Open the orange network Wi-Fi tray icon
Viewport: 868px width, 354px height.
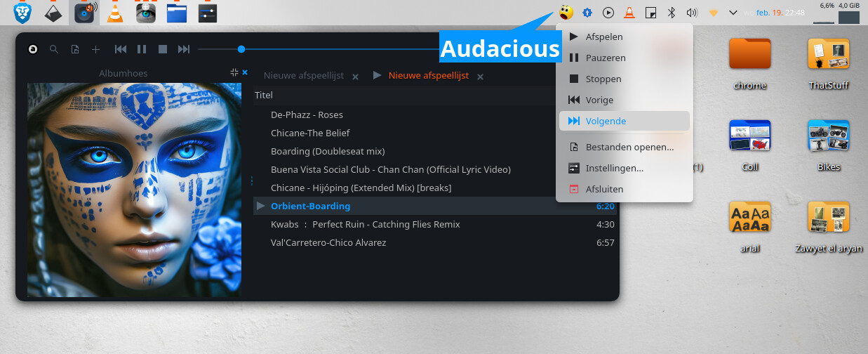(713, 13)
